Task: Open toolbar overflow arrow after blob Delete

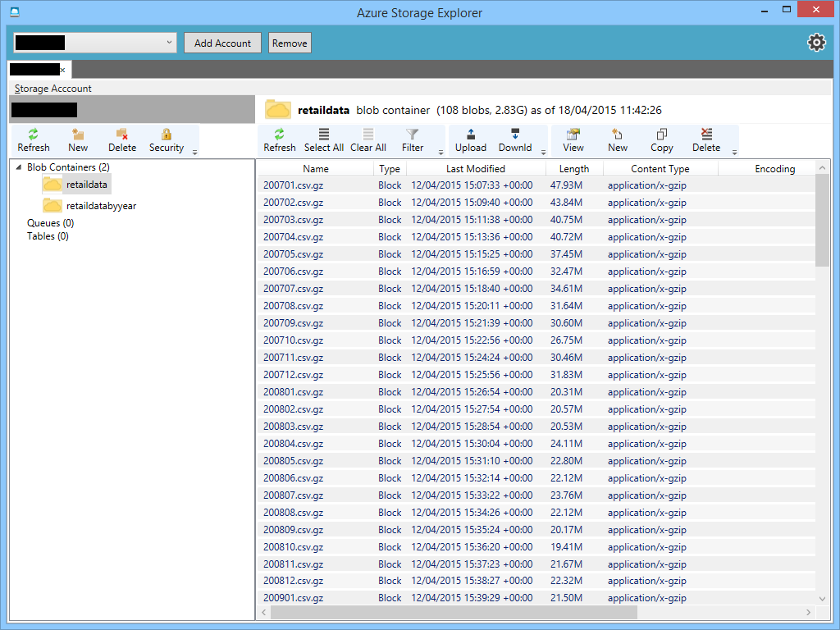Action: tap(734, 152)
